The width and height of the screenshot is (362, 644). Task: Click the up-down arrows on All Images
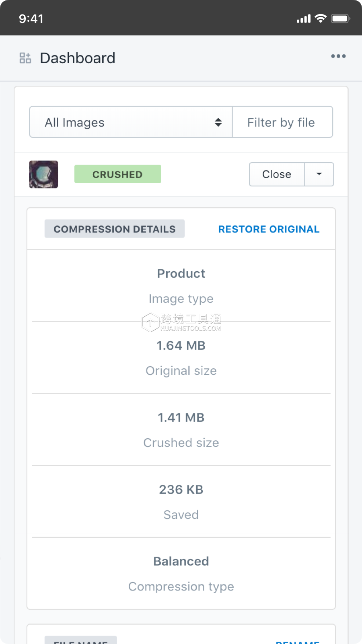tap(218, 122)
